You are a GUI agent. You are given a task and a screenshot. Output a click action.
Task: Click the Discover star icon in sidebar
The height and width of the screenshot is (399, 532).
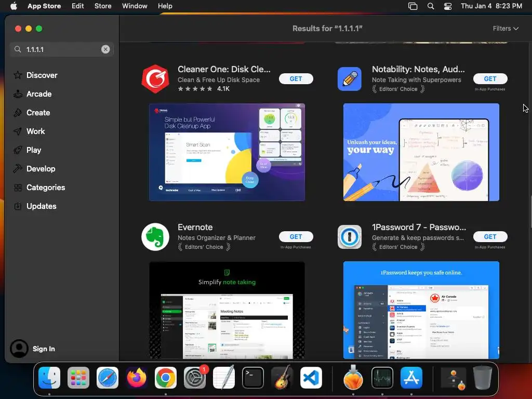(x=18, y=75)
